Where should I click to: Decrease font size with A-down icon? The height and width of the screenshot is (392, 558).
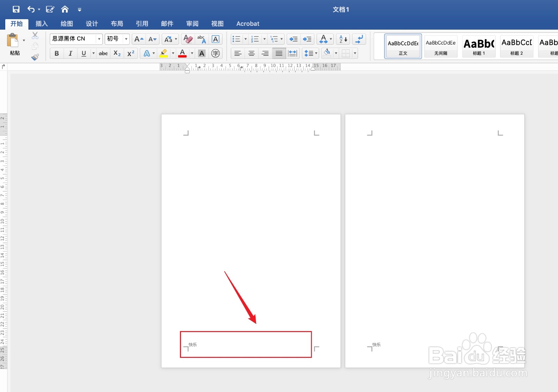(153, 39)
